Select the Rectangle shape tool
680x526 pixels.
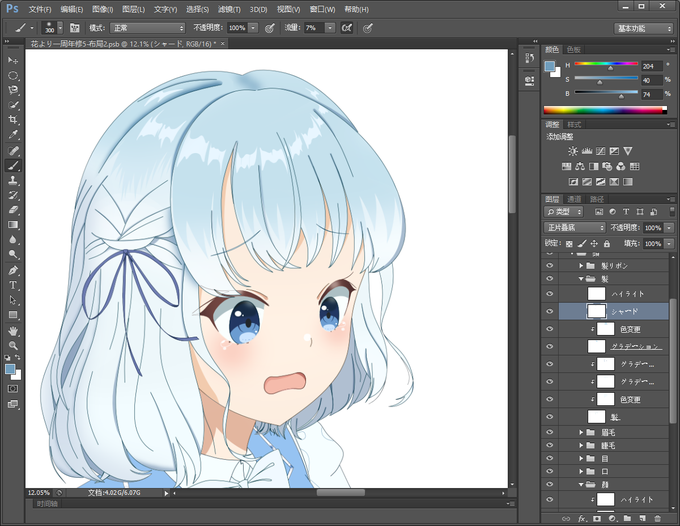coord(13,315)
